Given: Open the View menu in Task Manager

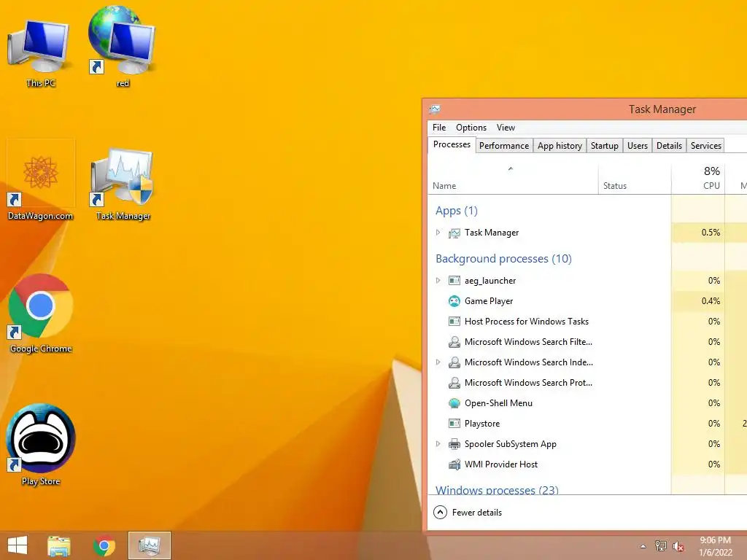Looking at the screenshot, I should click(506, 127).
